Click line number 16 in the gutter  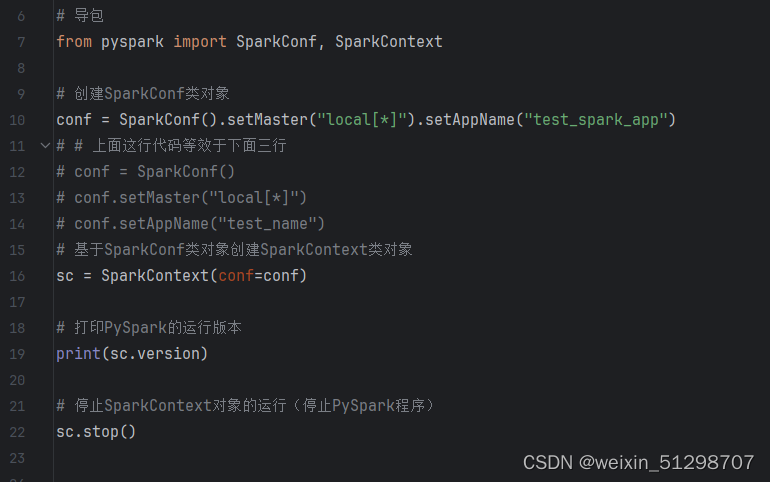pos(17,276)
